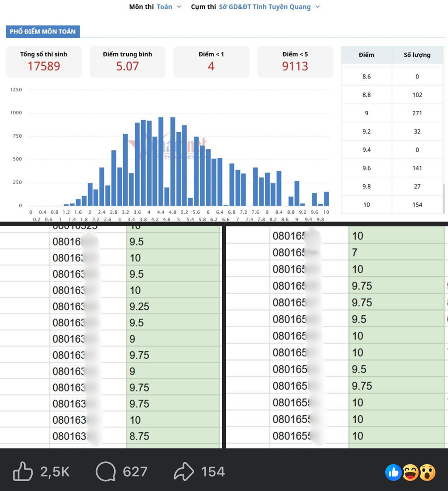The image size is (448, 491).
Task: Click the surprised wow reaction emoji
Action: point(427,472)
